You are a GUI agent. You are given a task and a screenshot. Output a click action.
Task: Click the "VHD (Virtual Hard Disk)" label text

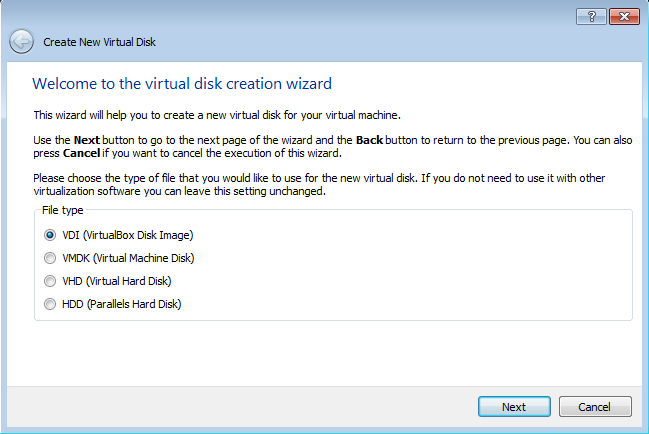117,281
